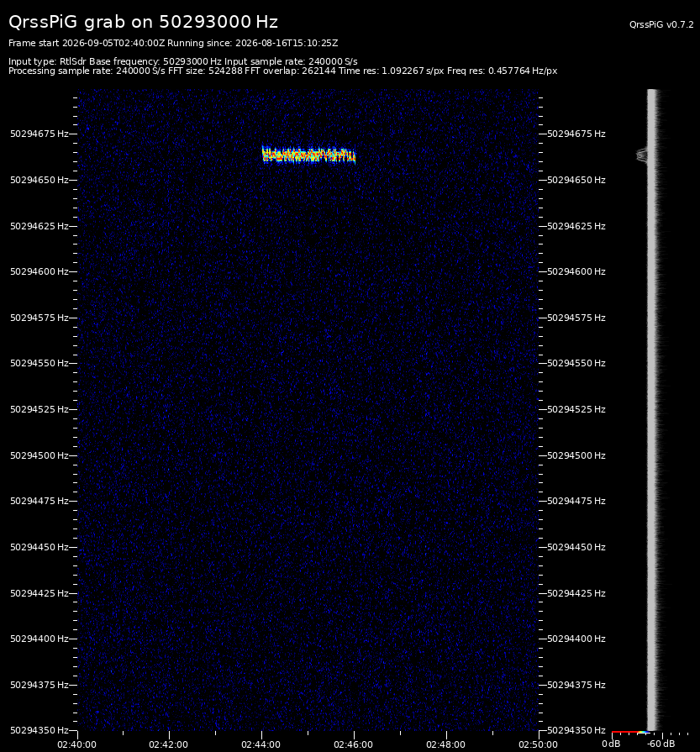Click the QrssPiG grab title text
The image size is (700, 752).
[x=143, y=22]
